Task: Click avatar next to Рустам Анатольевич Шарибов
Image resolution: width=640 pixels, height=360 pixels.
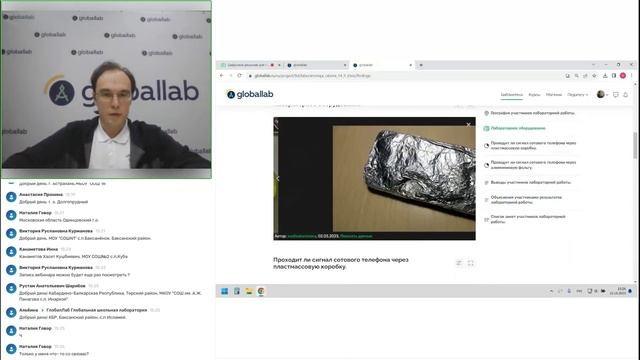Action: pos(11,288)
